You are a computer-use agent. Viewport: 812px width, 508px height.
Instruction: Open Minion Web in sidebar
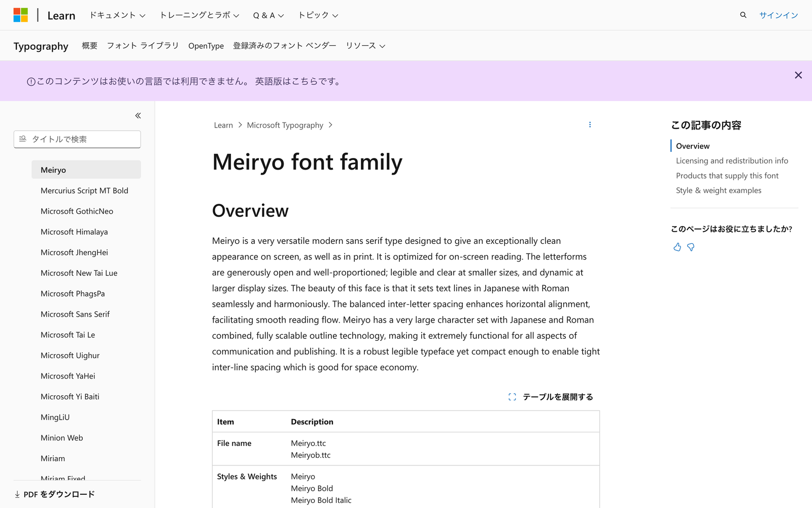(61, 438)
